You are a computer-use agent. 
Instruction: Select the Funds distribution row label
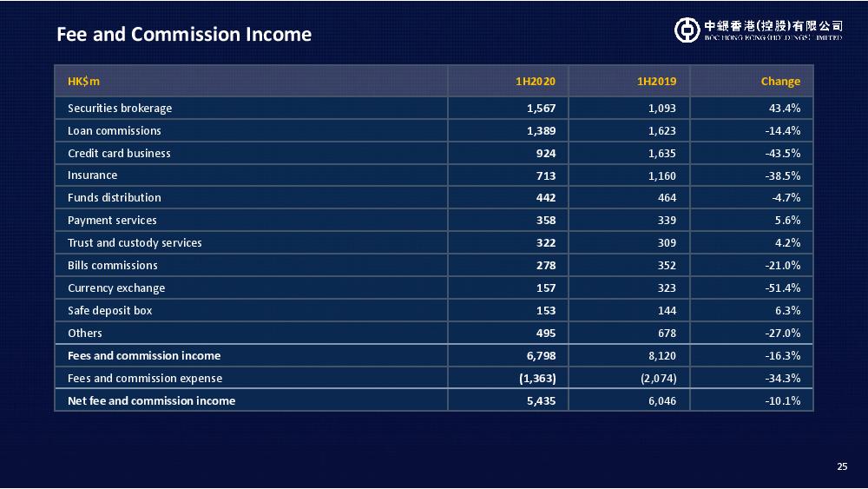(115, 198)
